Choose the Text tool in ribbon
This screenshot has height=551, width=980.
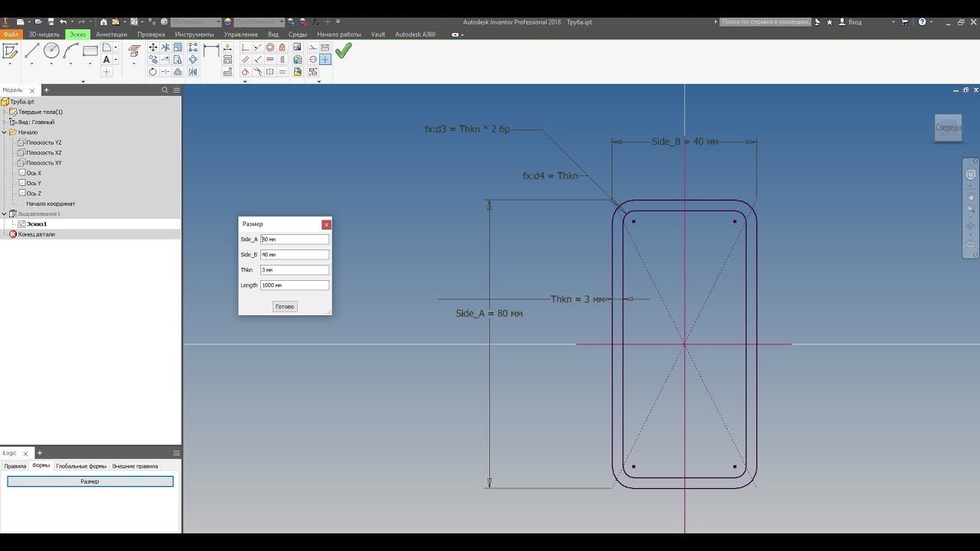tap(106, 59)
